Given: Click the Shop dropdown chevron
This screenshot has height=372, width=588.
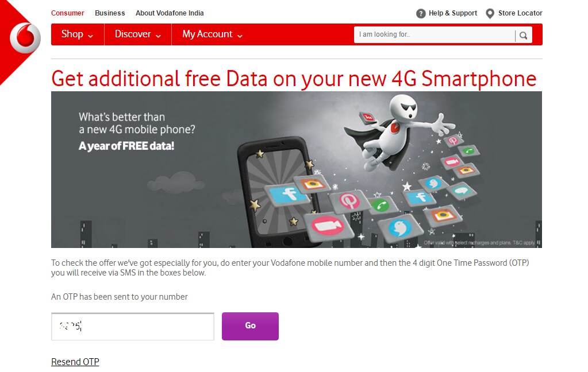Looking at the screenshot, I should tap(90, 36).
